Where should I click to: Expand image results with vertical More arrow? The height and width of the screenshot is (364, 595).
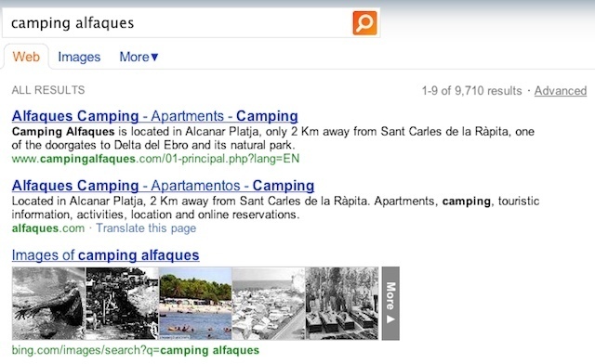390,304
